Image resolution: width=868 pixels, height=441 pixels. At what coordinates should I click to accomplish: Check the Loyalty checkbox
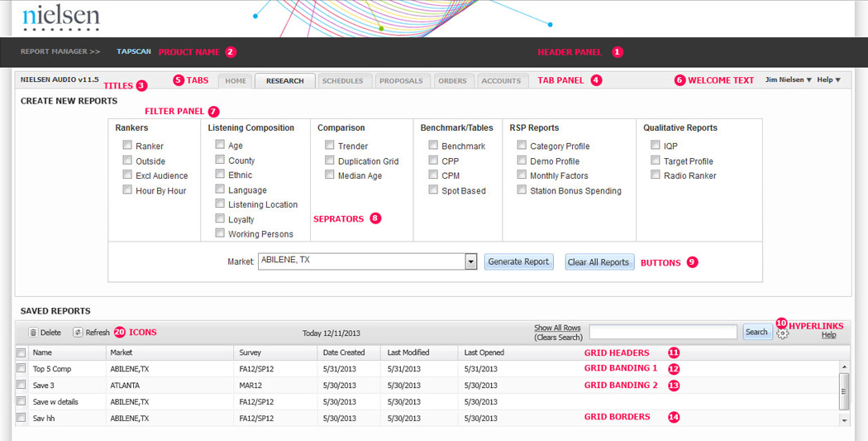click(220, 218)
